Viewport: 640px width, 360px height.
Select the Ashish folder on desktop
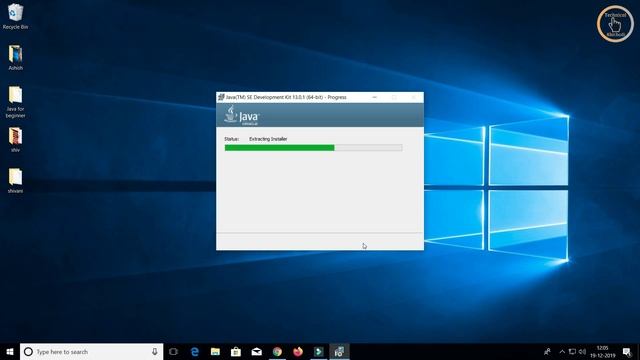coord(16,58)
